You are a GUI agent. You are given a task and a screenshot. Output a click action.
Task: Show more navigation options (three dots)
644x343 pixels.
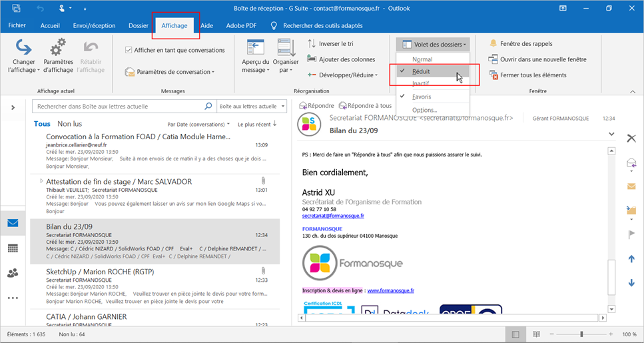pyautogui.click(x=13, y=298)
